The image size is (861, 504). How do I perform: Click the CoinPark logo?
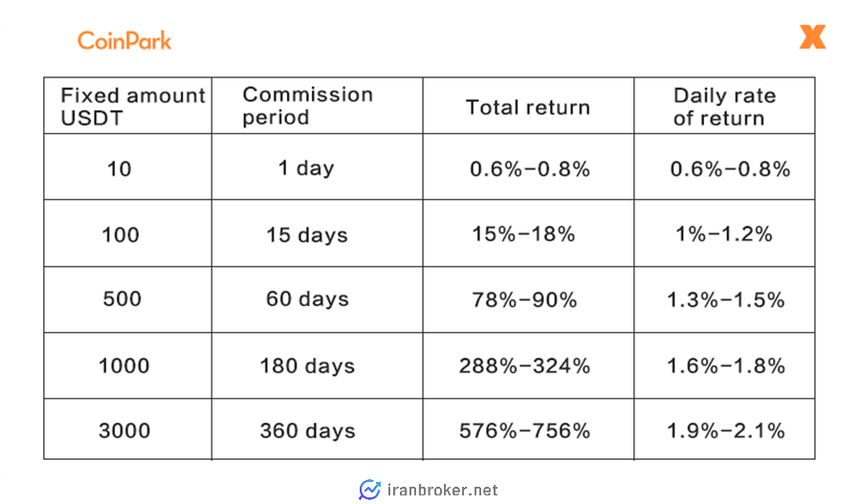pos(124,40)
